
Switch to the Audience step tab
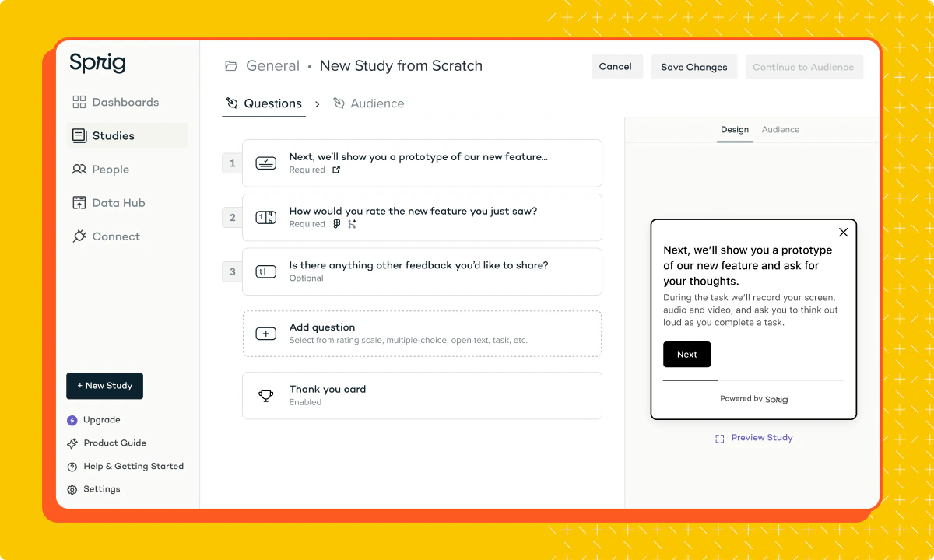[x=368, y=103]
